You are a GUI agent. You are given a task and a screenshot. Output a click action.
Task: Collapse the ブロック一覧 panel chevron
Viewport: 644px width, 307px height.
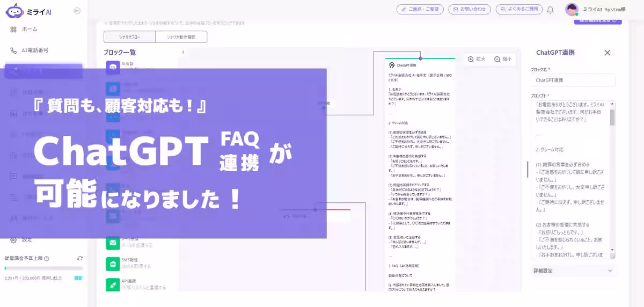183,53
